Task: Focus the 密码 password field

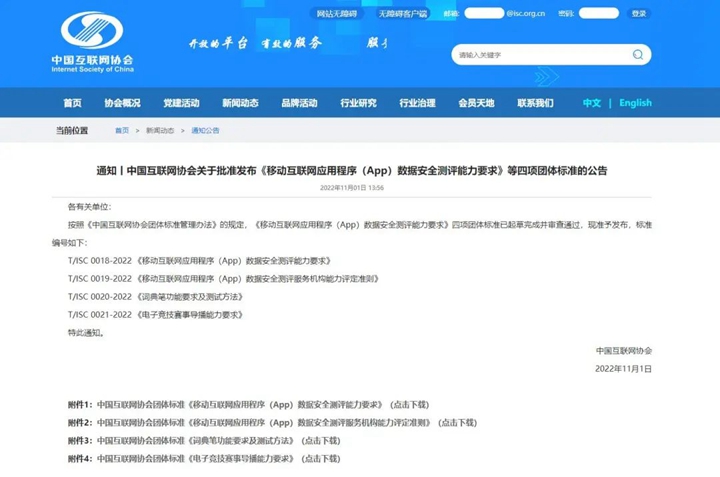Action: pos(599,13)
